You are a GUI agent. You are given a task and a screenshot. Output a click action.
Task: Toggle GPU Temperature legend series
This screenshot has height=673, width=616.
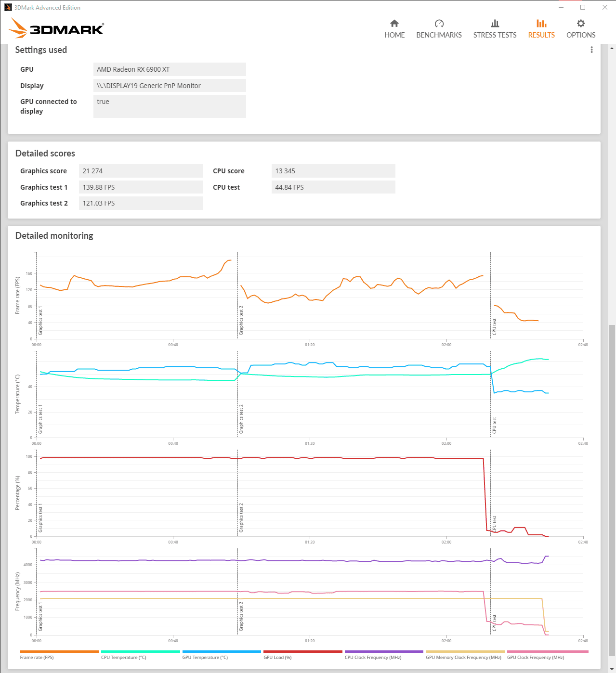point(222,655)
